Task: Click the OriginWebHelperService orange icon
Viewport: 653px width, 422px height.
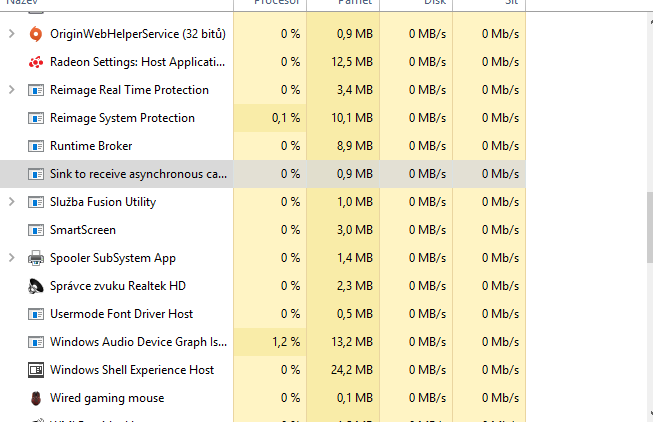Action: point(36,34)
